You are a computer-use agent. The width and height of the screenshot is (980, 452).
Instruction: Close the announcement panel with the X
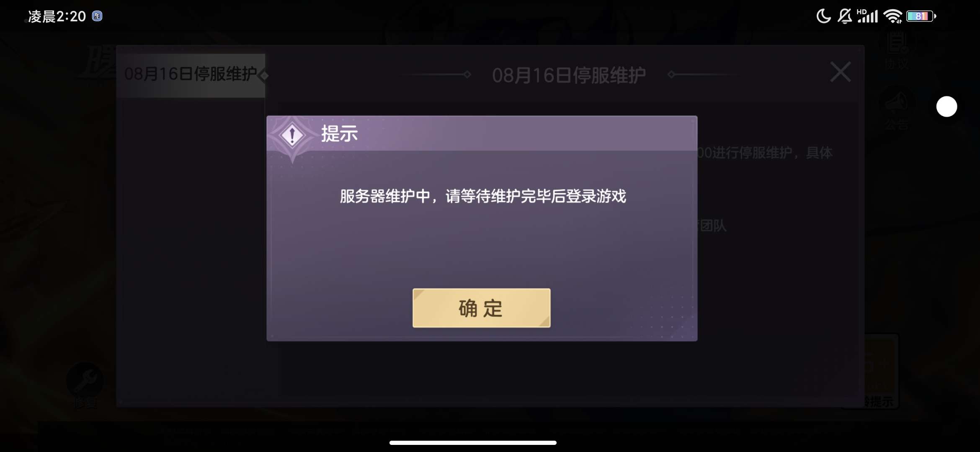pyautogui.click(x=840, y=72)
